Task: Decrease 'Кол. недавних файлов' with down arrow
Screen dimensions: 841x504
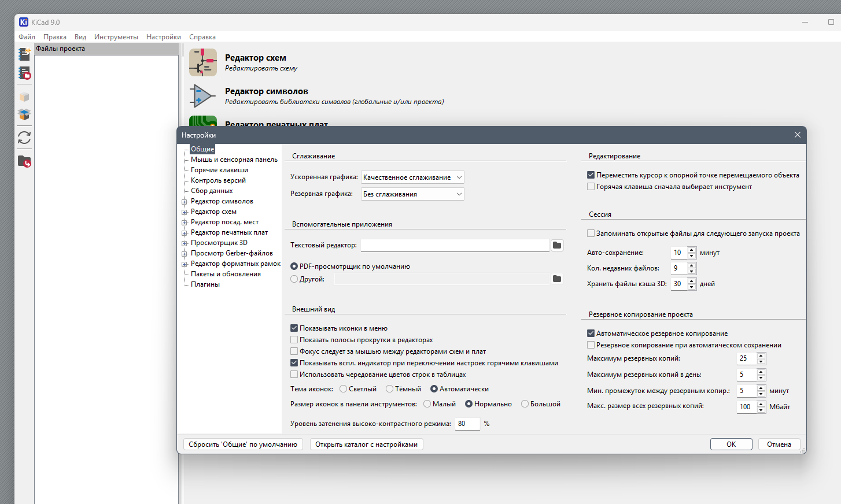Action: click(x=692, y=272)
